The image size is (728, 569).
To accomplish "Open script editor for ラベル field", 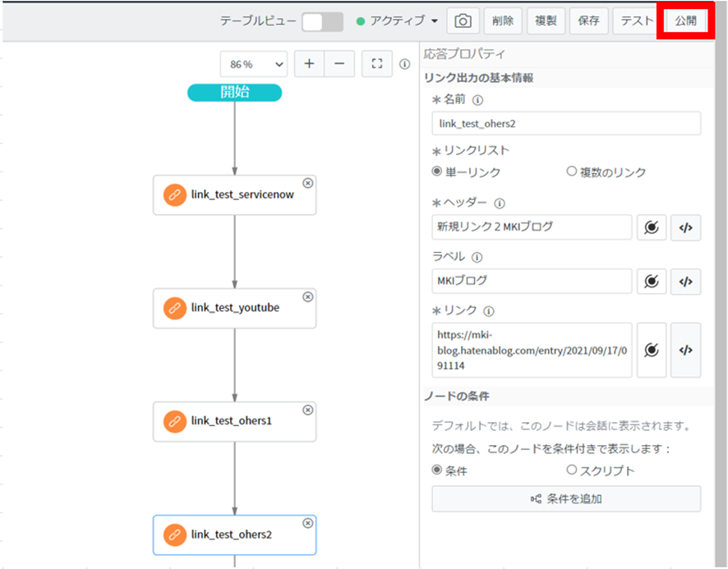I will pyautogui.click(x=686, y=282).
